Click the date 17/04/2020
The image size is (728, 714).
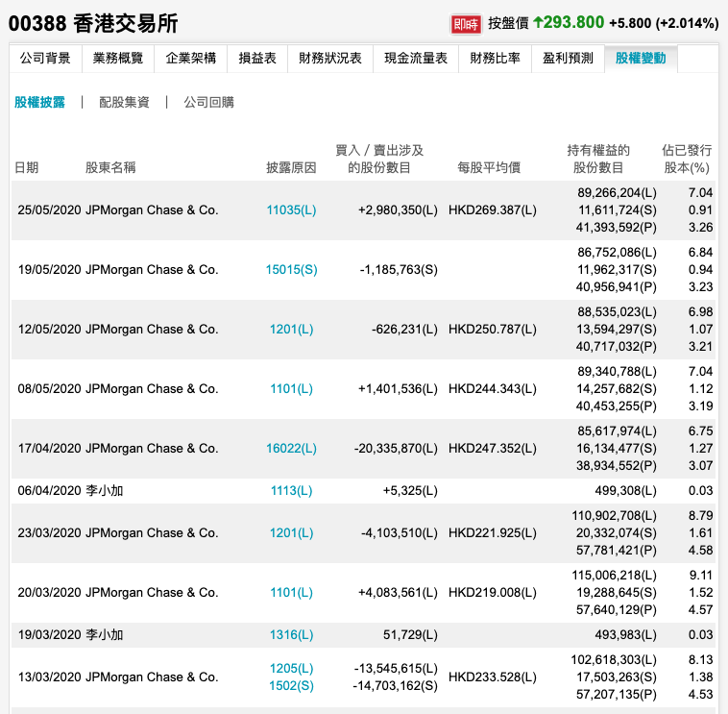(x=50, y=448)
